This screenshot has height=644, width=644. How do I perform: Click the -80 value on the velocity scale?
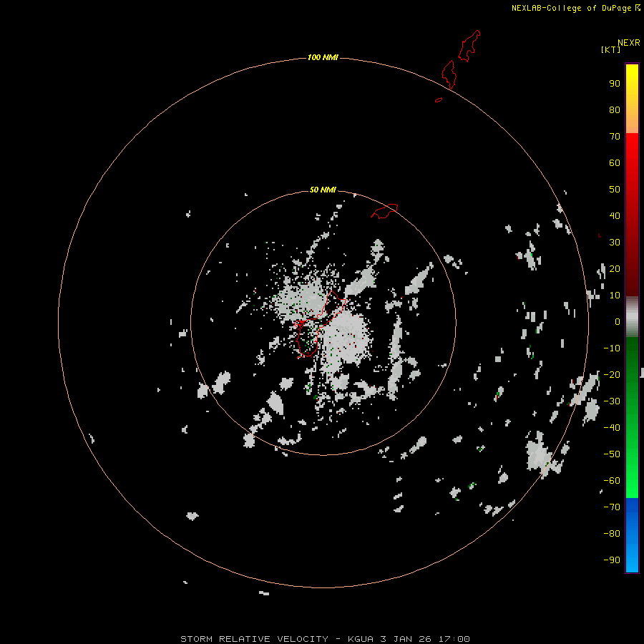612,534
